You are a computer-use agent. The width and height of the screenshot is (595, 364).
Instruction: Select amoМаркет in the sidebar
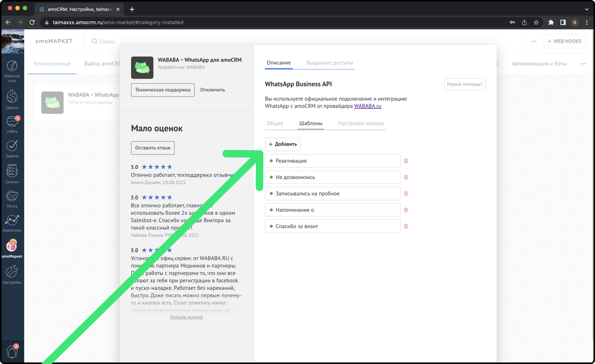12,249
